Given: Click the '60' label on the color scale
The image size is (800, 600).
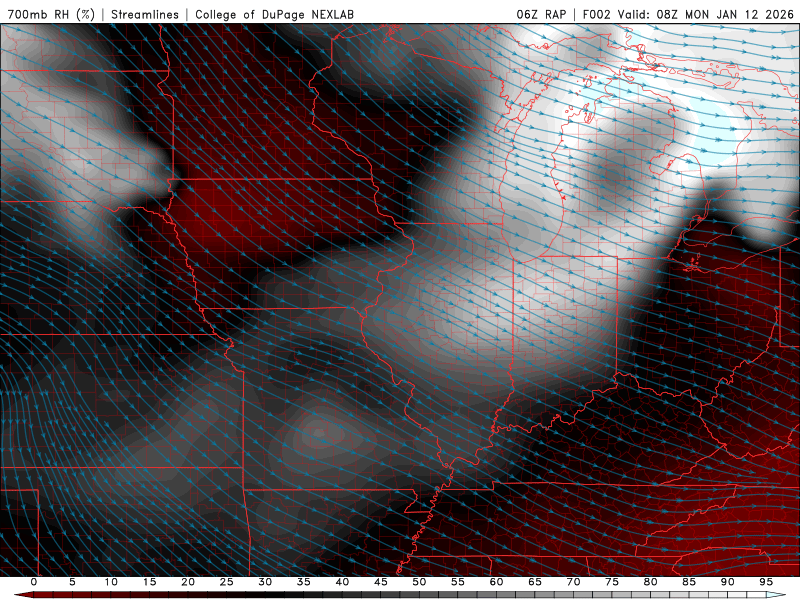Looking at the screenshot, I should [x=496, y=582].
